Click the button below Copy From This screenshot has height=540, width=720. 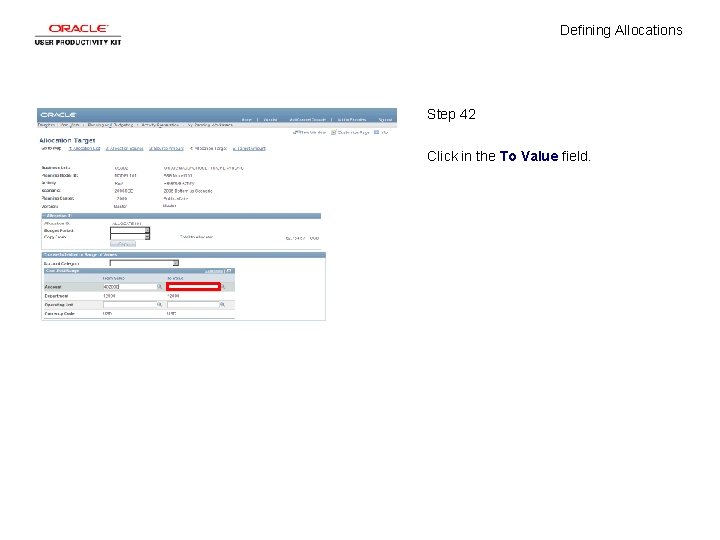point(123,244)
